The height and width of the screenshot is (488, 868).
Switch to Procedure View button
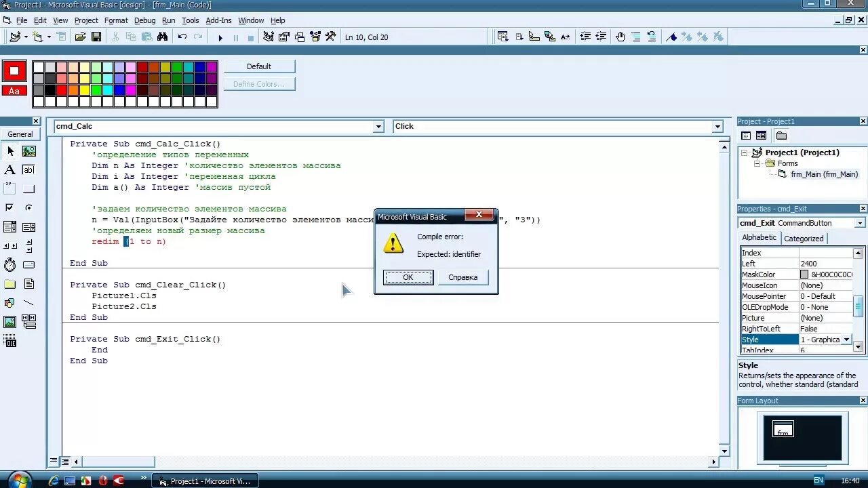(54, 462)
